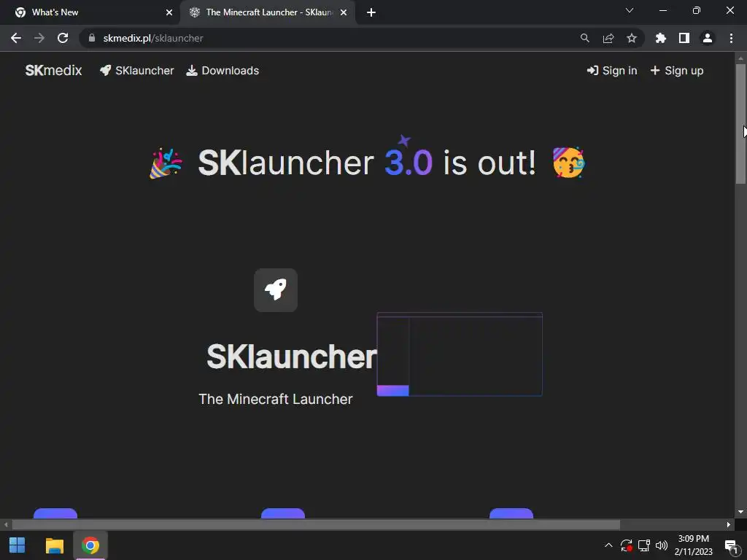Toggle the browser side panel
This screenshot has width=747, height=560.
(x=684, y=38)
